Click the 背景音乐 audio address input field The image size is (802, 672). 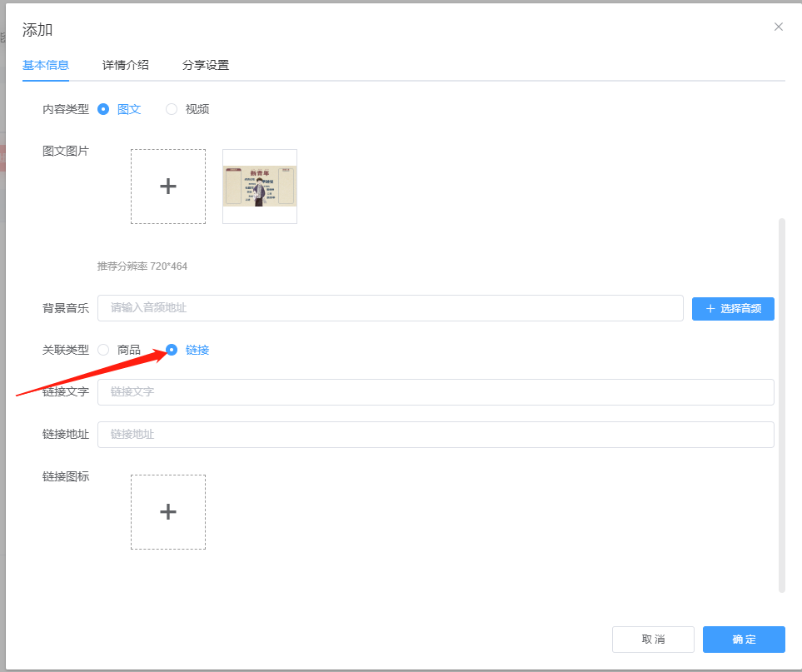391,308
